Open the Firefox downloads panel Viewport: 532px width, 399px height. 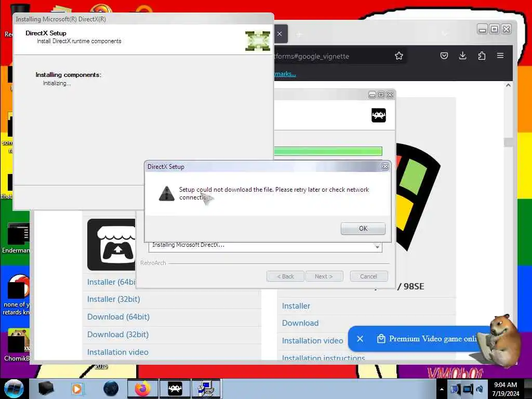(x=462, y=56)
